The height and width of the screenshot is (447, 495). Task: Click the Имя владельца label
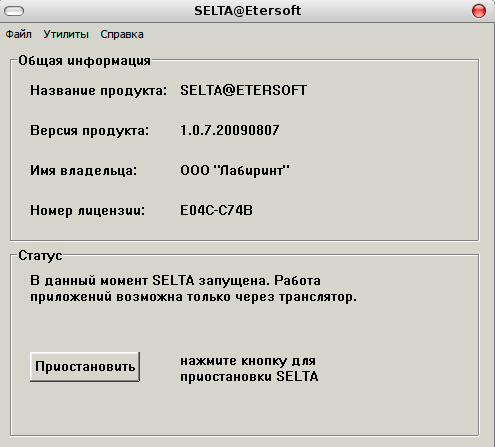[83, 171]
